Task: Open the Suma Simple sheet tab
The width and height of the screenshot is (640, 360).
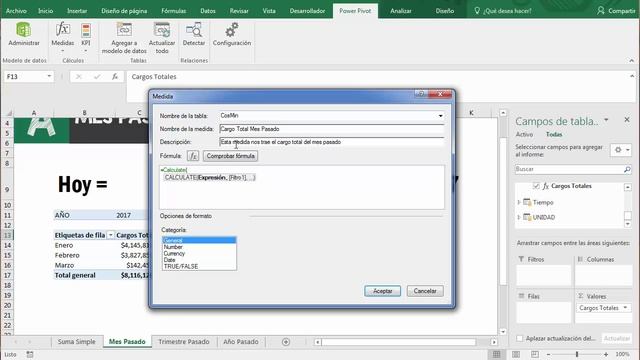Action: (76, 342)
